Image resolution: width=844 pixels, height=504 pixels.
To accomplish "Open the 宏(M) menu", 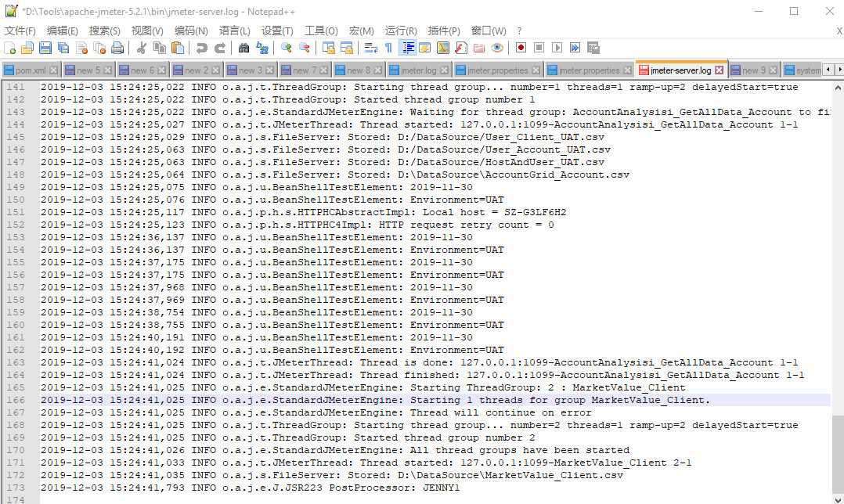I will click(361, 31).
